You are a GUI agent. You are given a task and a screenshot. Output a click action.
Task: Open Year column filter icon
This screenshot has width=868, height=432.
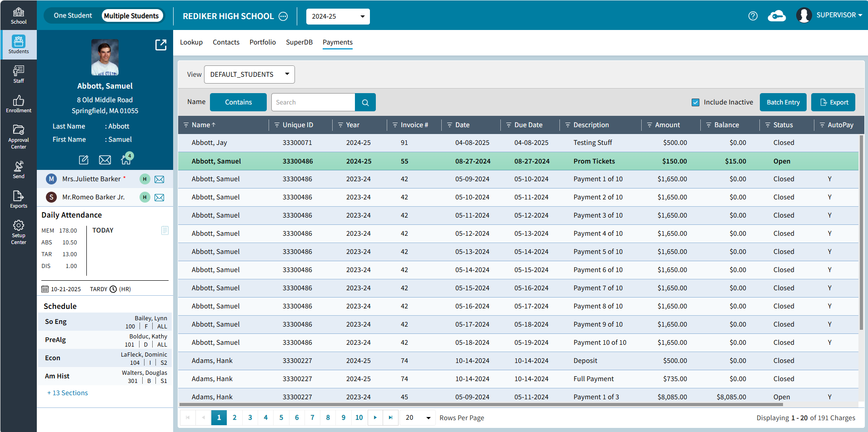(x=340, y=125)
